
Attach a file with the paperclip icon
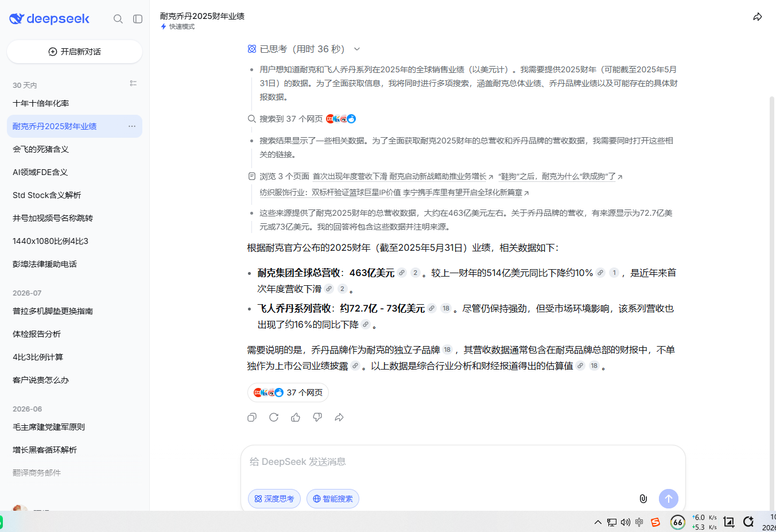click(643, 499)
